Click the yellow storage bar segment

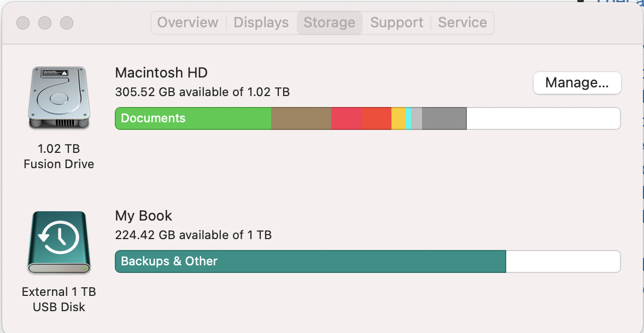399,118
